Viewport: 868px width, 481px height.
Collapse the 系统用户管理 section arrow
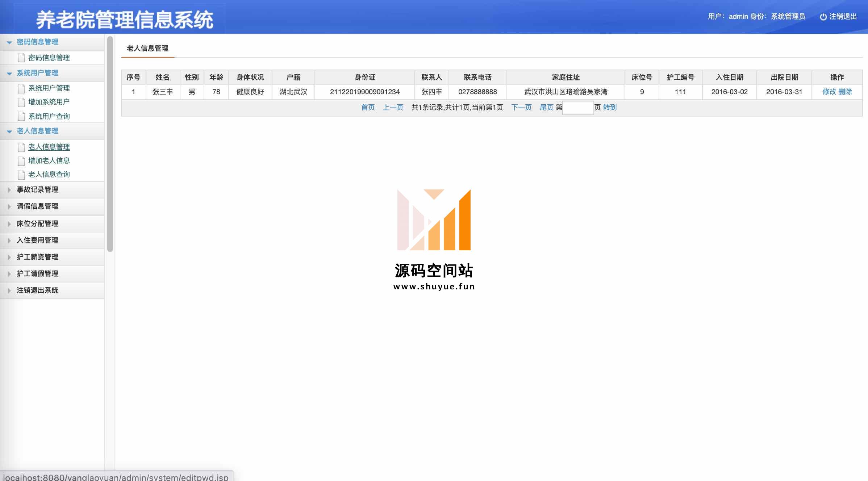tap(9, 74)
